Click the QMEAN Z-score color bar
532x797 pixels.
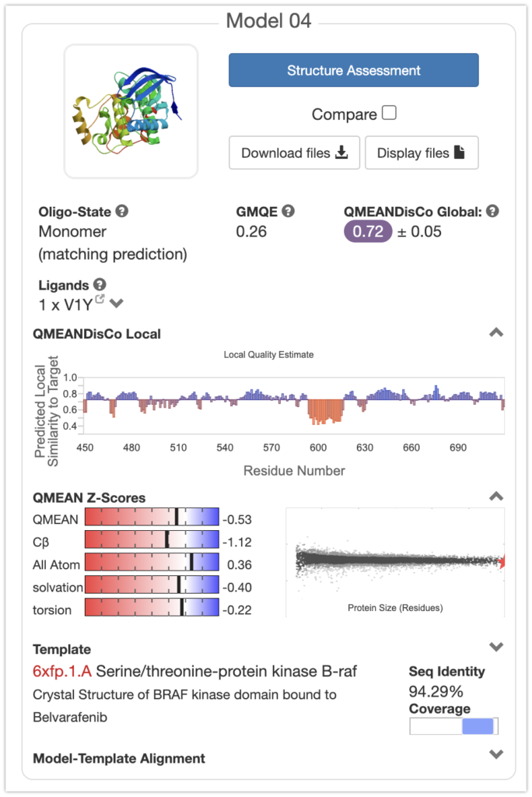click(x=152, y=519)
